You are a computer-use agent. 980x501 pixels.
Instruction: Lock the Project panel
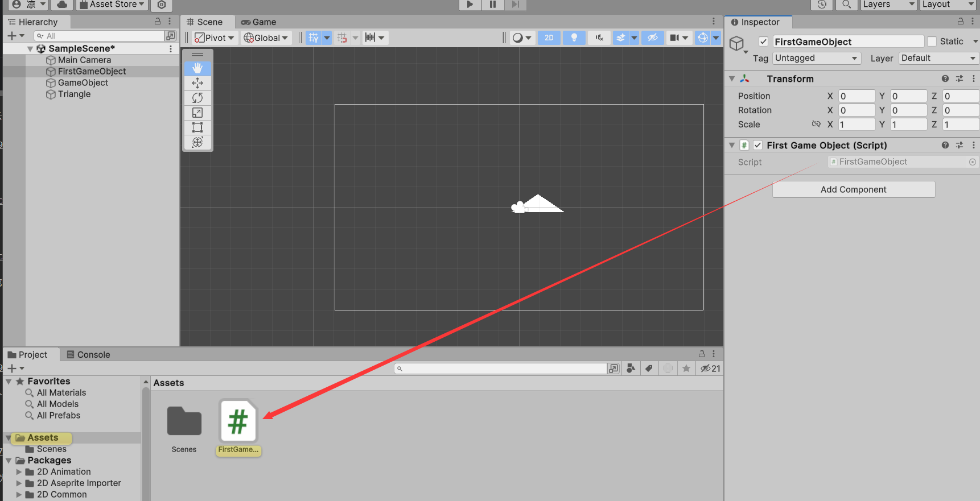pos(702,354)
